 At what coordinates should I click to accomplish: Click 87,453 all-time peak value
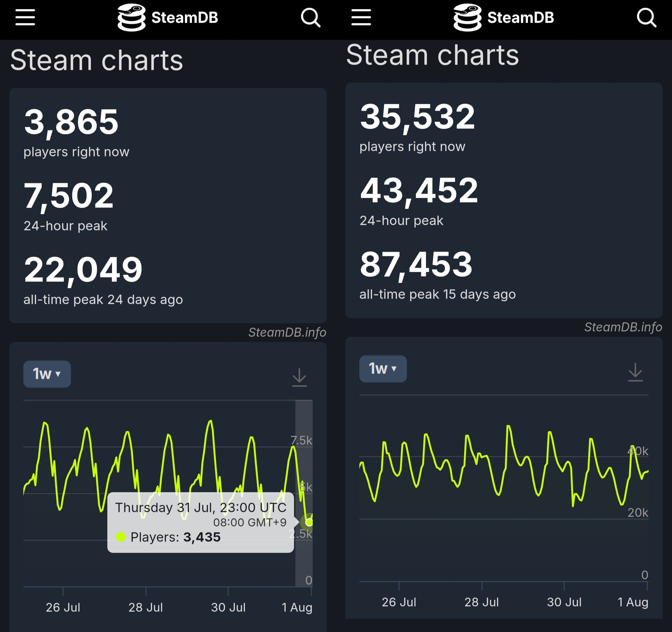tap(416, 264)
